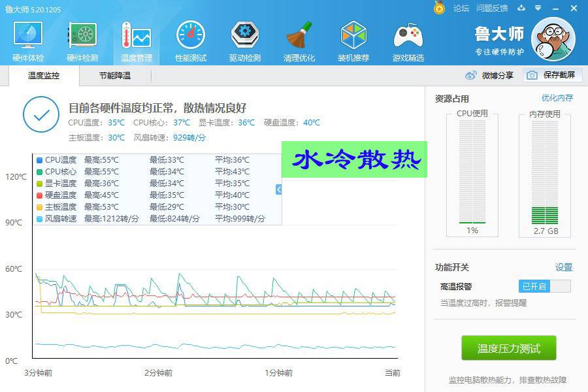Open 设置 settings for function switches
Image resolution: width=588 pixels, height=392 pixels.
coord(564,267)
